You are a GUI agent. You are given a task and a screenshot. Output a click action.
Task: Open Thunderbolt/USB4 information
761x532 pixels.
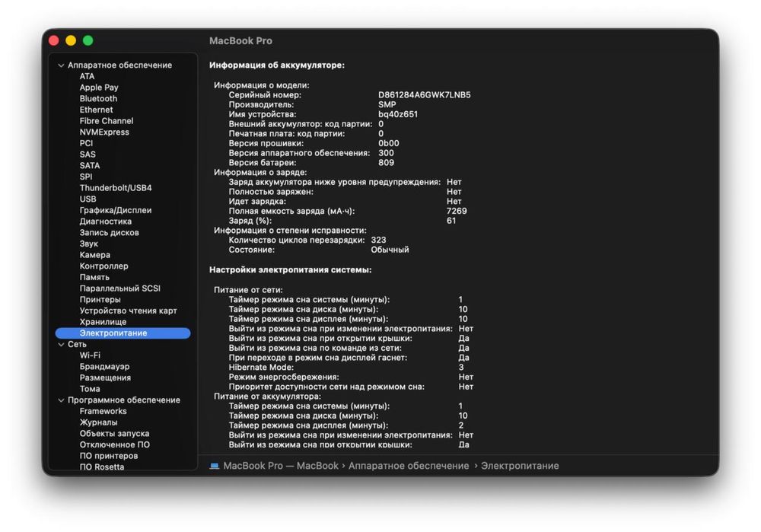click(x=116, y=188)
